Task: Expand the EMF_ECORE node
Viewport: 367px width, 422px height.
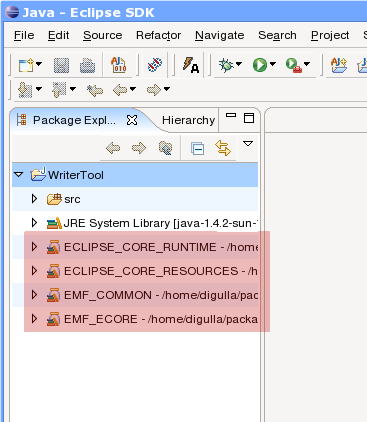Action: tap(34, 319)
